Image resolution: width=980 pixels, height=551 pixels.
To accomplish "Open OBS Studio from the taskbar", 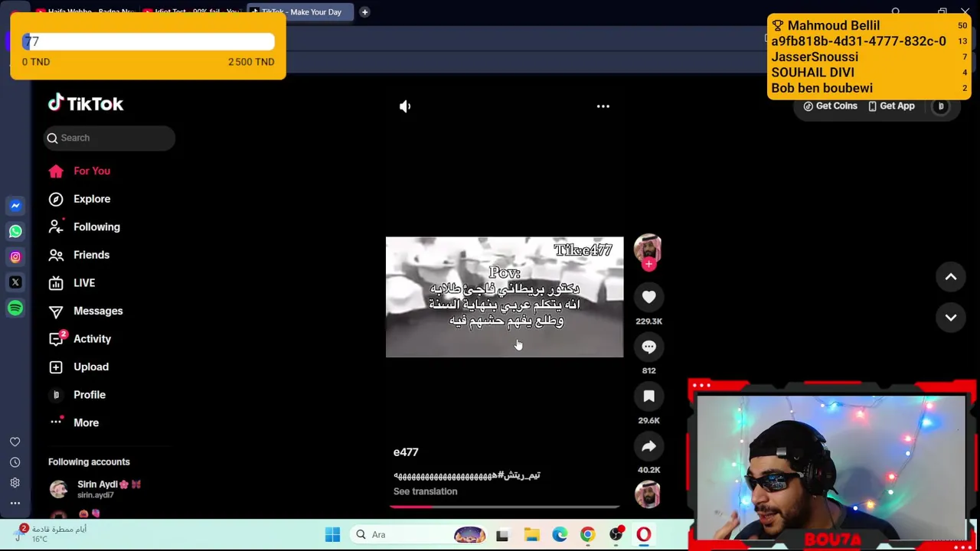I will [x=616, y=534].
